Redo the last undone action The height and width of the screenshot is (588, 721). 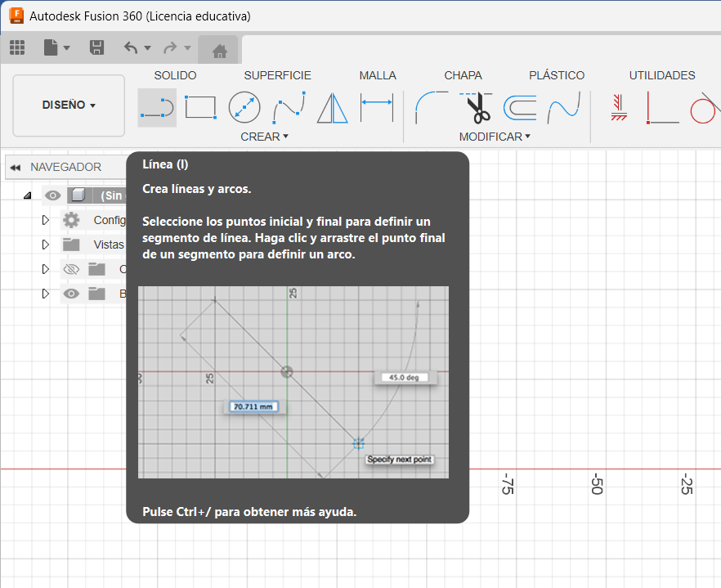pos(171,47)
